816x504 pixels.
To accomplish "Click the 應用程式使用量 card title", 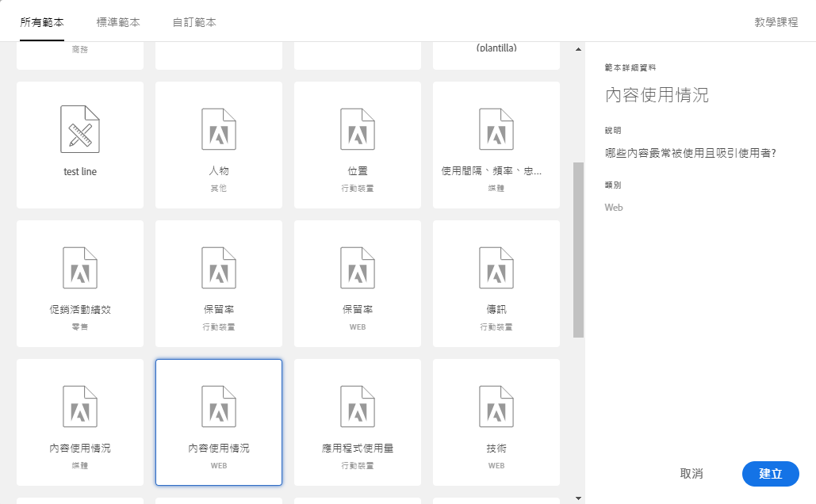I will [x=358, y=449].
